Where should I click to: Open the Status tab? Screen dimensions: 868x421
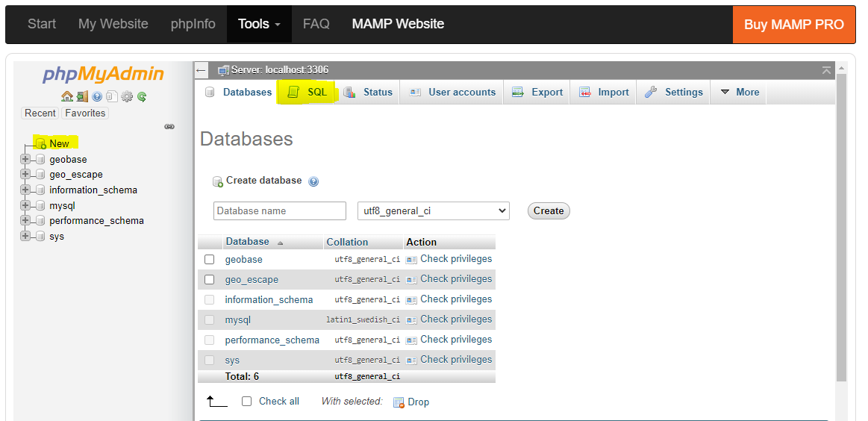368,92
